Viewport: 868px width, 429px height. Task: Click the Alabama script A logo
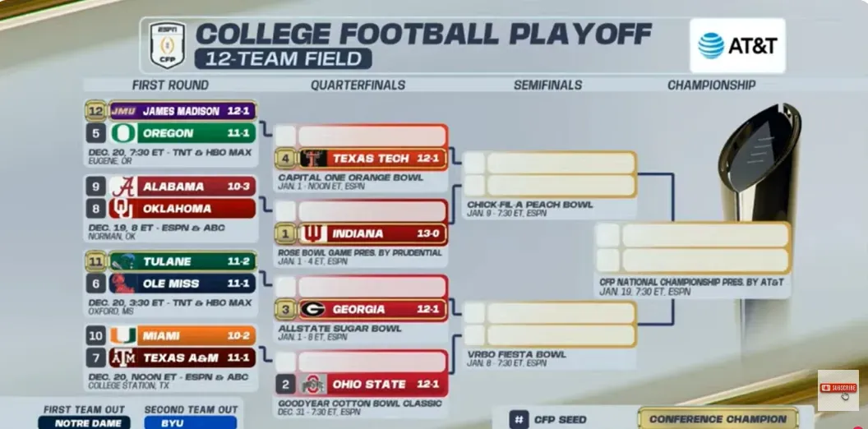tap(123, 187)
